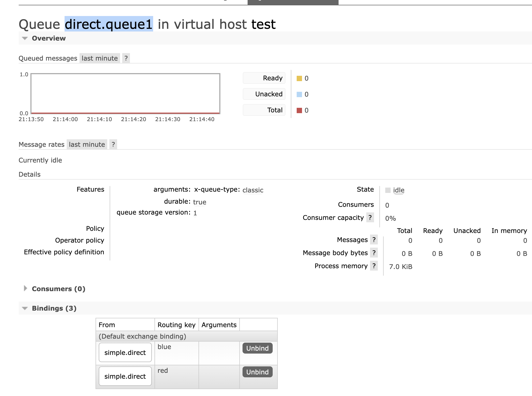Click the grey idle state indicator square
This screenshot has height=396, width=532.
click(x=388, y=190)
